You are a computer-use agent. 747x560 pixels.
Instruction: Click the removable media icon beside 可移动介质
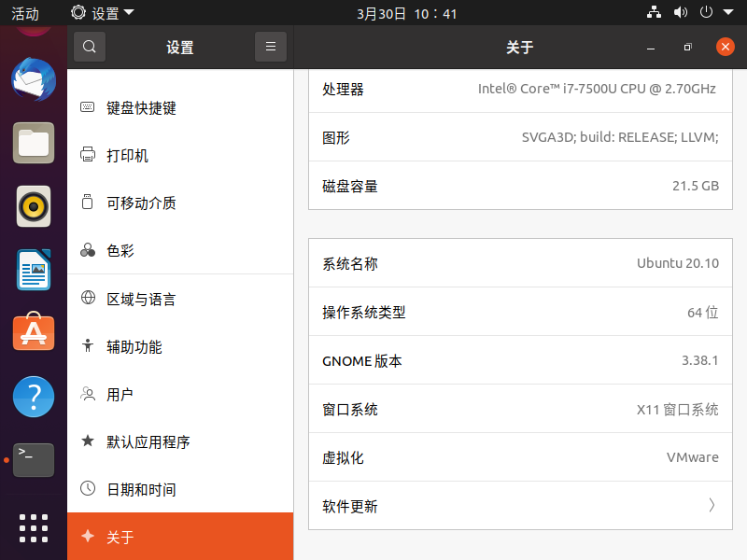[x=87, y=203]
